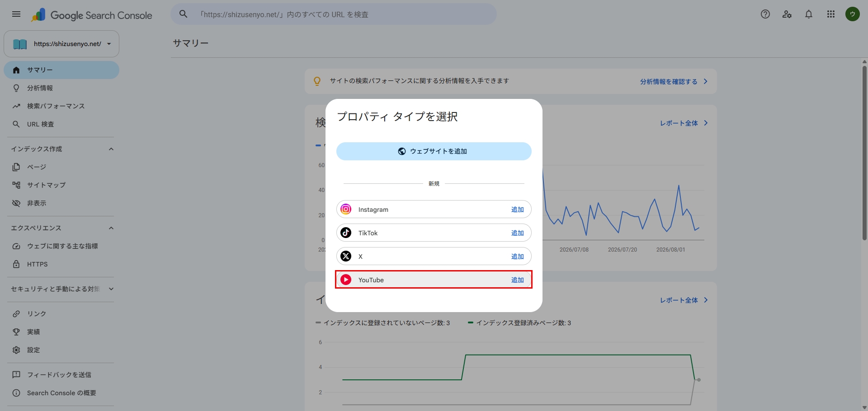Open Search Console の概要

(x=61, y=393)
